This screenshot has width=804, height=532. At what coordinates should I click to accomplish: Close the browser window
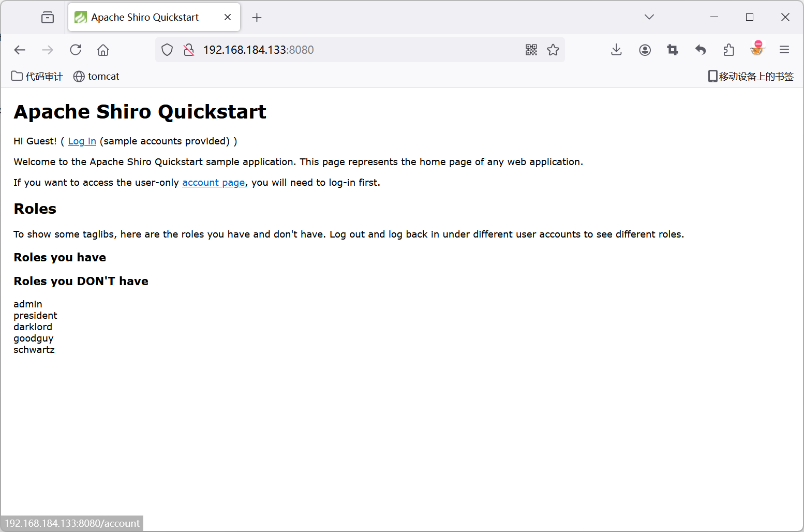coord(785,17)
